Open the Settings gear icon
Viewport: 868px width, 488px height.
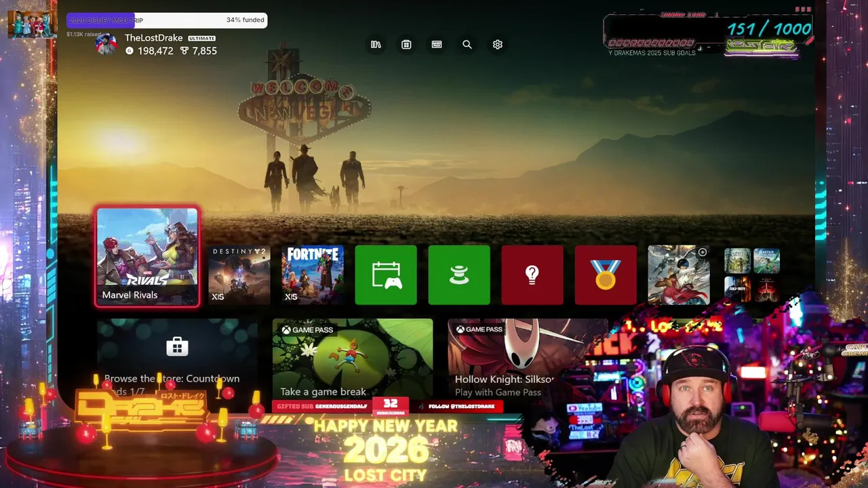(498, 44)
